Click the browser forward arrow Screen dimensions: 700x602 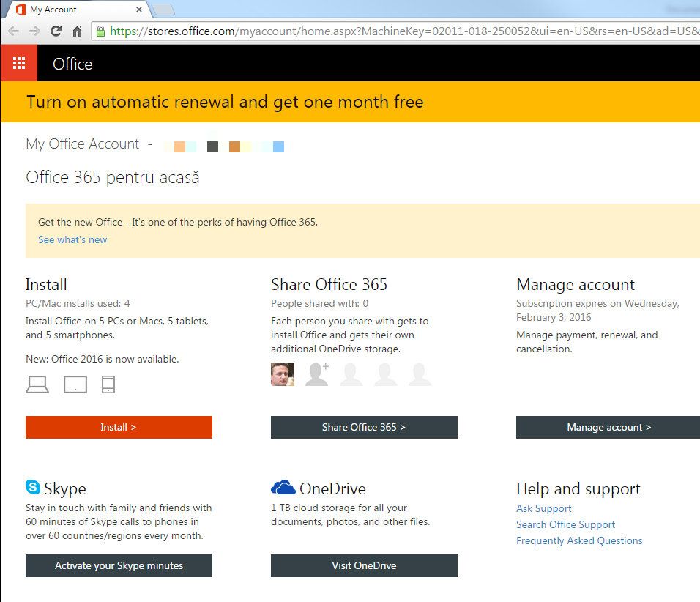point(34,31)
